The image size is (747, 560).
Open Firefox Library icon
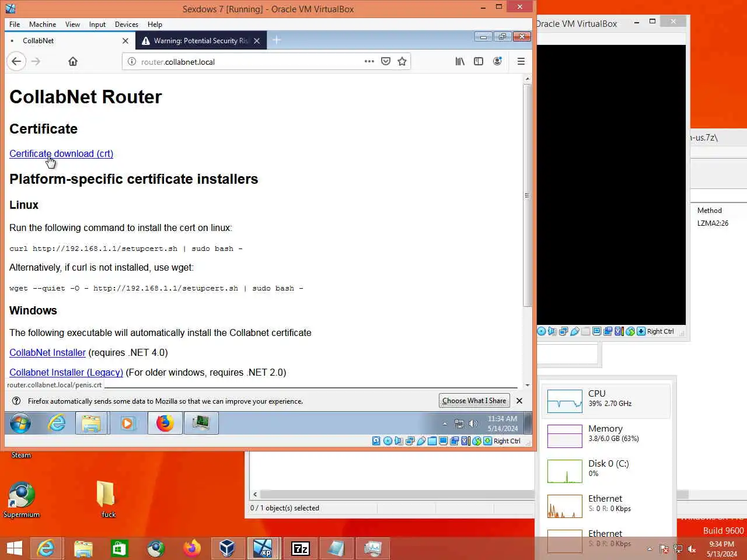[x=460, y=61]
